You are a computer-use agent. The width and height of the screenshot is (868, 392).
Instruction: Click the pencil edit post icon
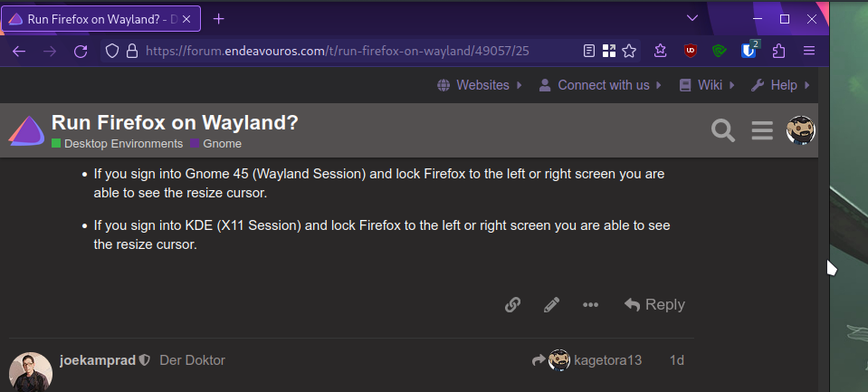[551, 305]
